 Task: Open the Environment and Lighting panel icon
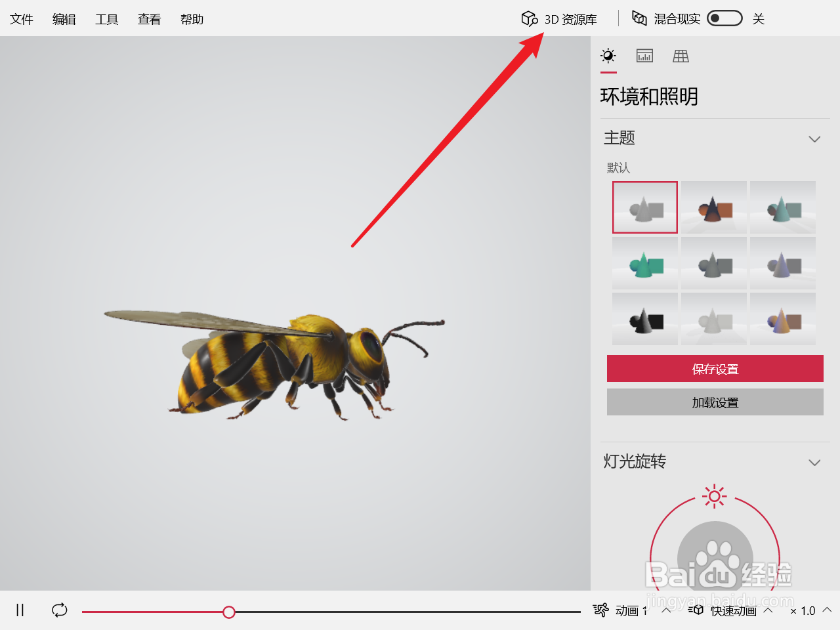(608, 56)
